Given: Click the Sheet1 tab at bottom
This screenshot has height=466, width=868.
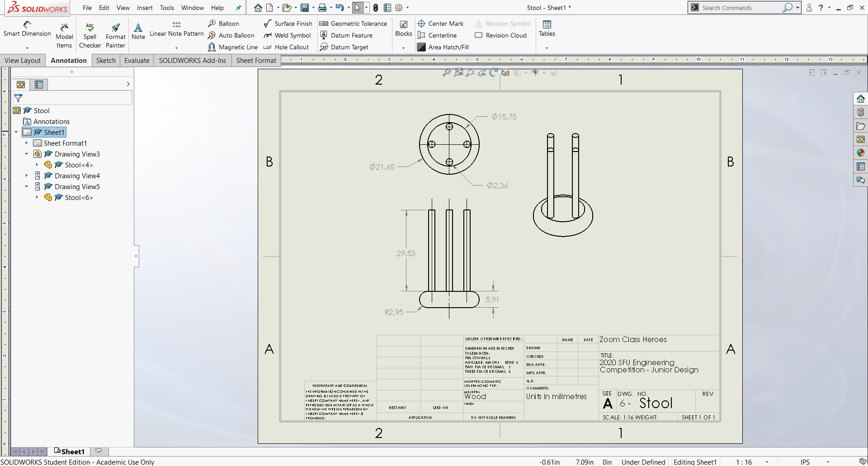Looking at the screenshot, I should coord(69,452).
